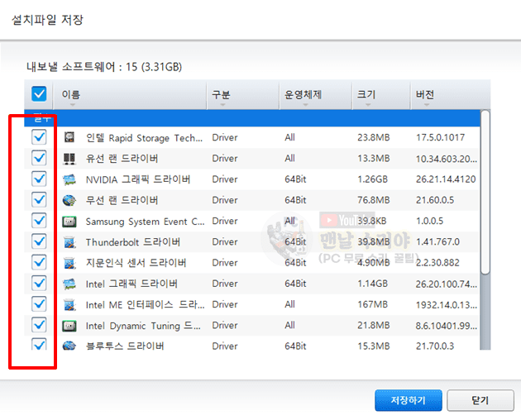The height and width of the screenshot is (420, 521).
Task: Sort by the 이름 column header
Action: [x=130, y=95]
